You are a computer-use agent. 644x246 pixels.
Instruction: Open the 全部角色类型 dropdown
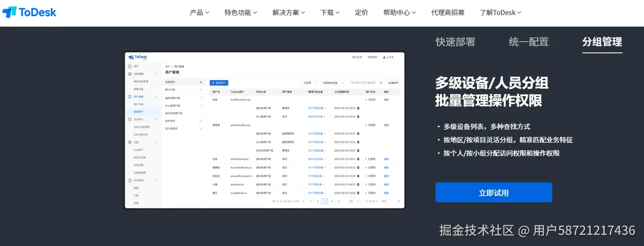(x=334, y=83)
